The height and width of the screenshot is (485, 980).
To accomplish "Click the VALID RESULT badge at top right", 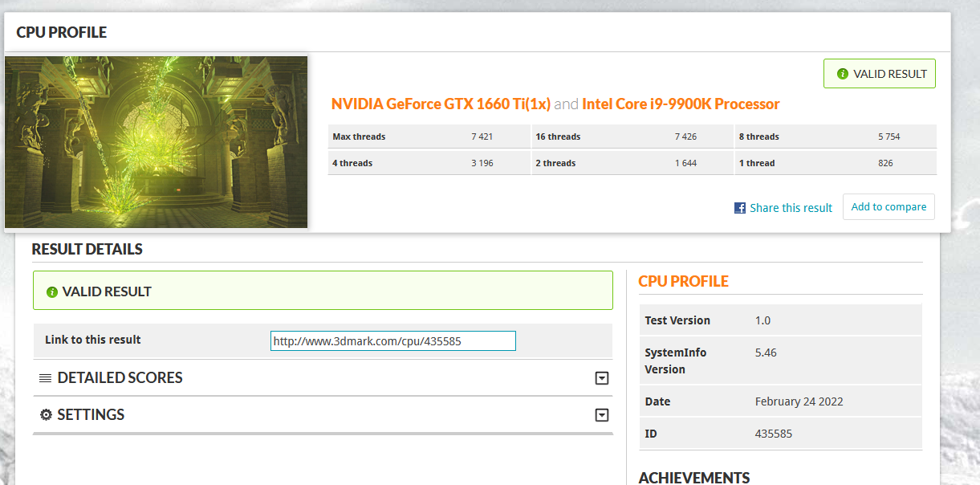I will [x=880, y=74].
